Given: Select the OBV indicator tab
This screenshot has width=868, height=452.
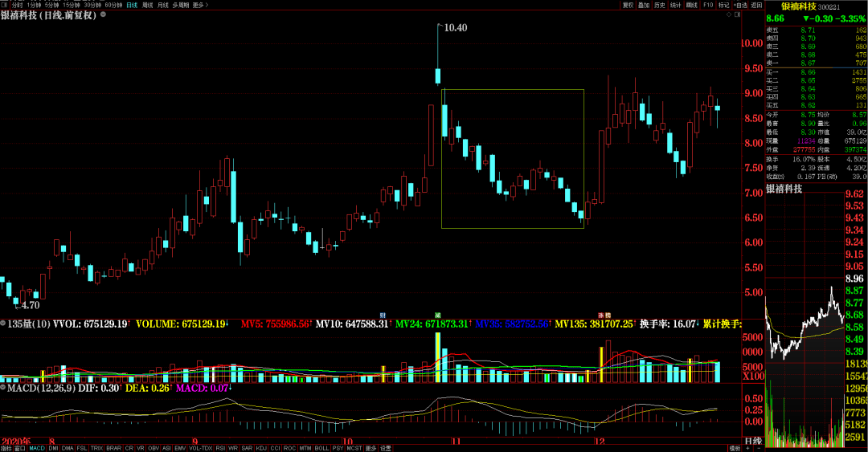Looking at the screenshot, I should click(x=154, y=448).
